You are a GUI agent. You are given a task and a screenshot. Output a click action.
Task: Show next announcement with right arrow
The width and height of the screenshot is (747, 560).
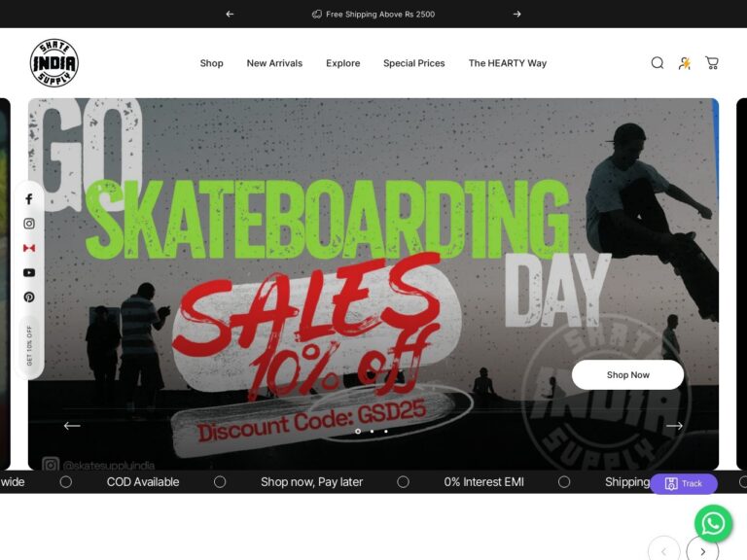(x=516, y=15)
